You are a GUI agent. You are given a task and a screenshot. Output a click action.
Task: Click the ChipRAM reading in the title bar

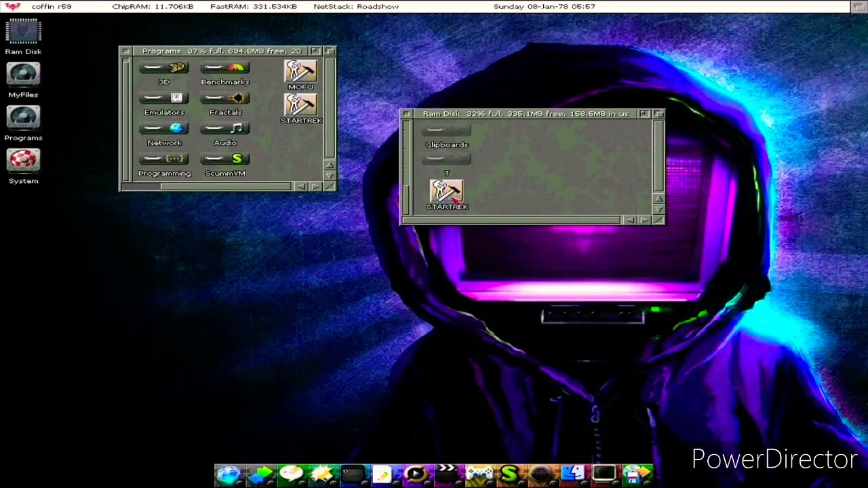point(153,7)
